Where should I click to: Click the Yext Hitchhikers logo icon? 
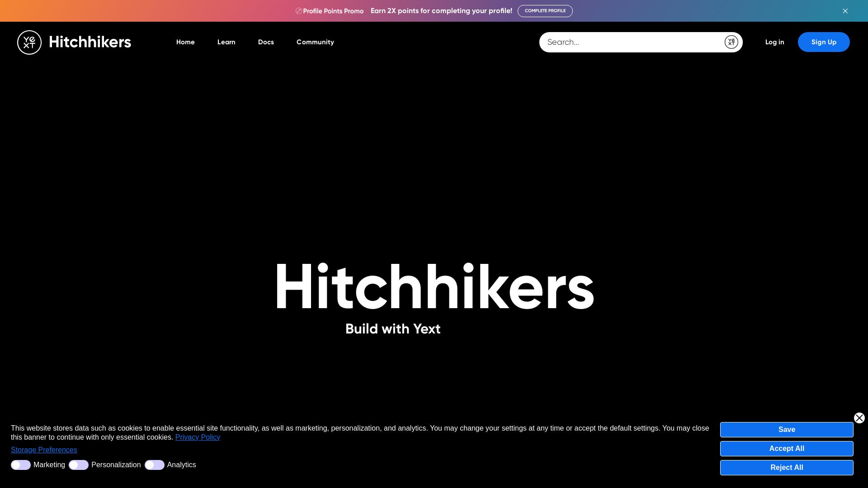coord(29,42)
